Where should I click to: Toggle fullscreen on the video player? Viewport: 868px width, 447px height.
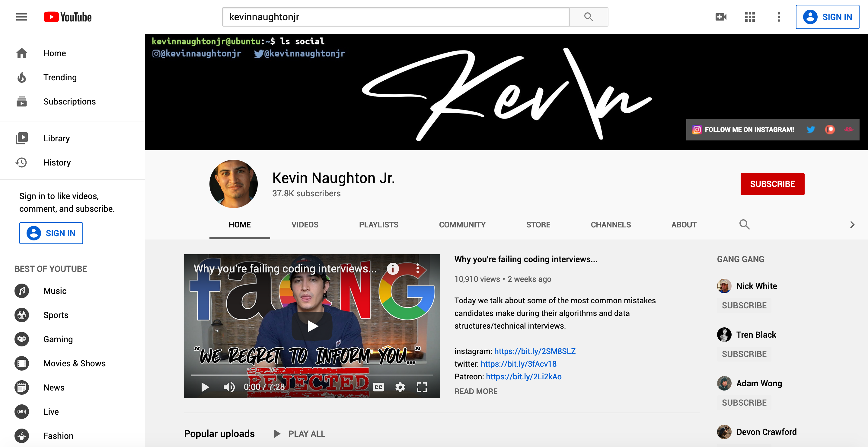[x=422, y=387]
